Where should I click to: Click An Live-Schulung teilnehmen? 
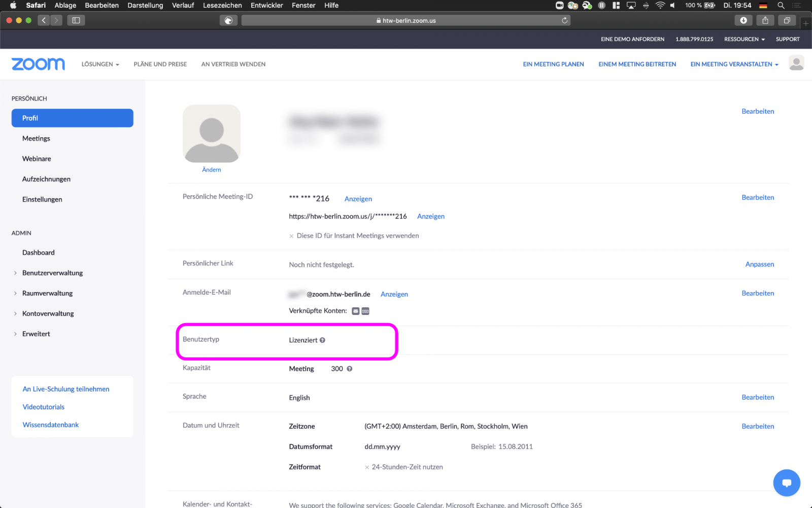(x=66, y=389)
